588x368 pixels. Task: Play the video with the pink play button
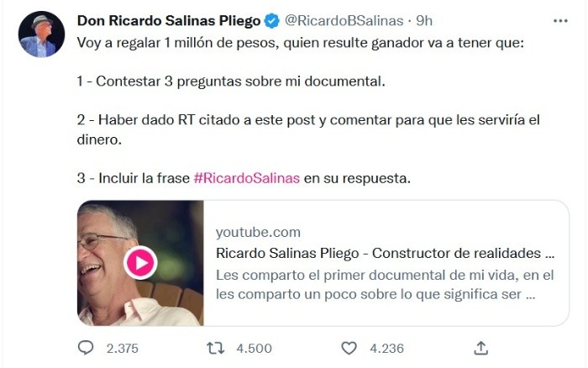coord(140,263)
